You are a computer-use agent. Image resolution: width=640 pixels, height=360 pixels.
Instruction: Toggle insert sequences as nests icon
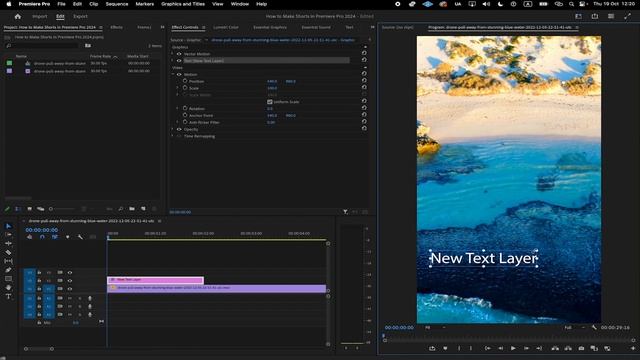(x=29, y=237)
